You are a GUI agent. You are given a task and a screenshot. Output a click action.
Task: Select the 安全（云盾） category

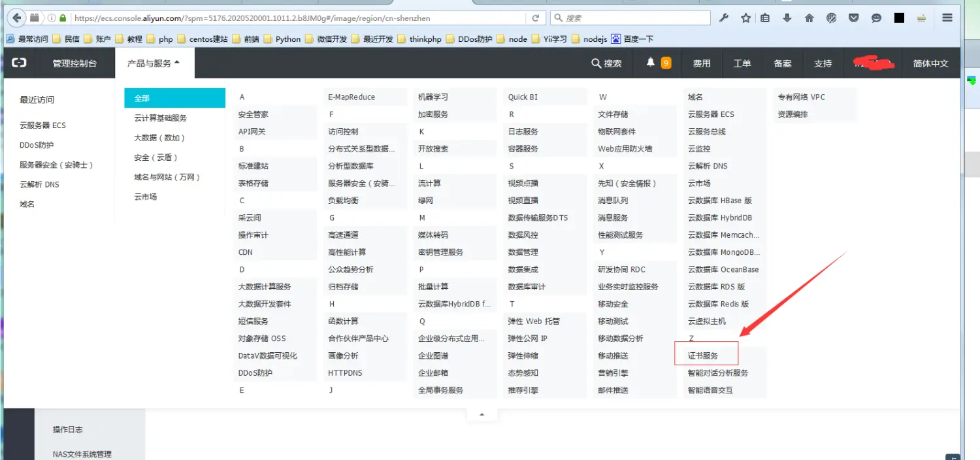coord(156,157)
